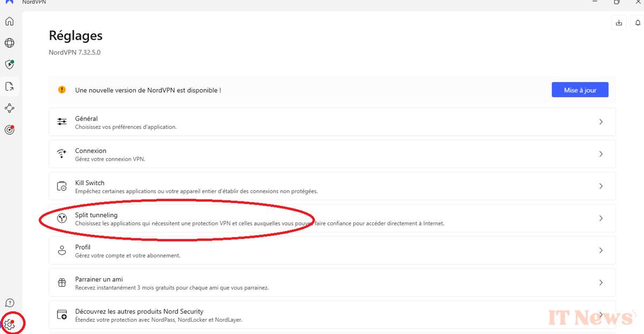Click the Split tunneling icon

click(x=62, y=219)
